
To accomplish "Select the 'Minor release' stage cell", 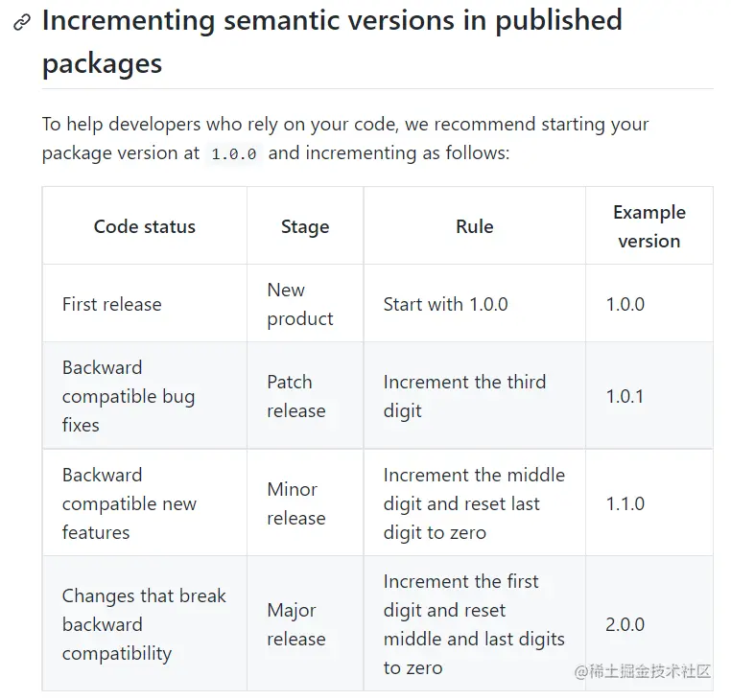I will pos(305,502).
